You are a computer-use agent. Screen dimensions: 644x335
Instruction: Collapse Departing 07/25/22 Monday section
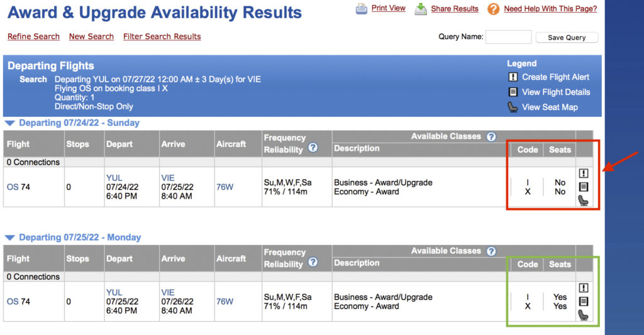[x=9, y=238]
